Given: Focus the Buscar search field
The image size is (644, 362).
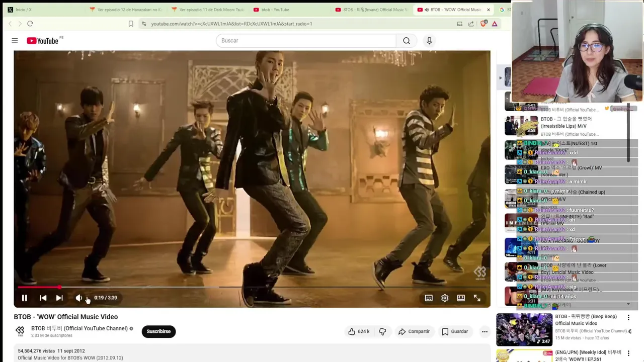Looking at the screenshot, I should tap(306, 41).
